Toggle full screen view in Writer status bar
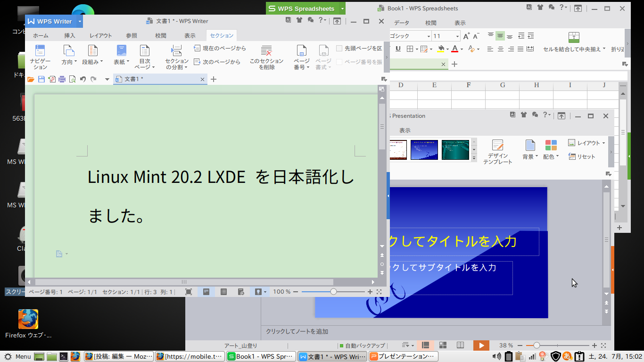The image size is (644, 362). 189,292
